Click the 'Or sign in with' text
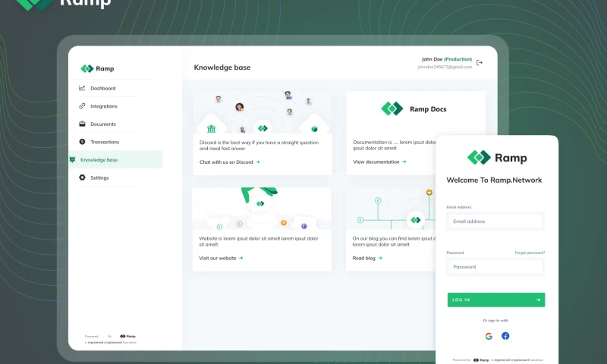The image size is (607, 364). click(495, 320)
